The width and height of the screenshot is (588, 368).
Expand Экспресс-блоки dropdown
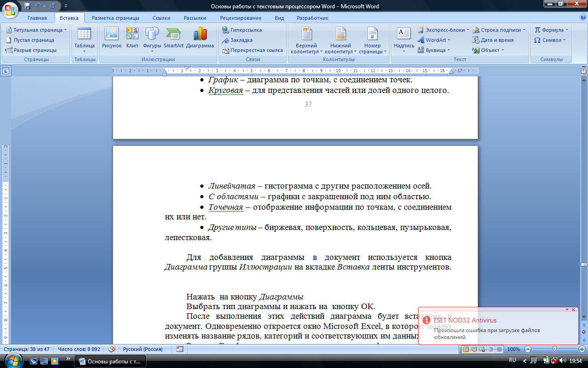point(443,30)
